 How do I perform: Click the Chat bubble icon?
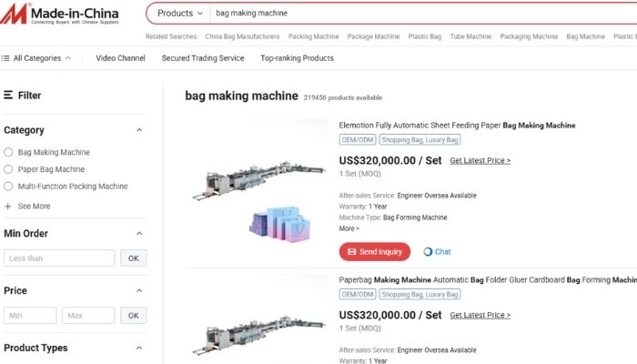pos(429,252)
